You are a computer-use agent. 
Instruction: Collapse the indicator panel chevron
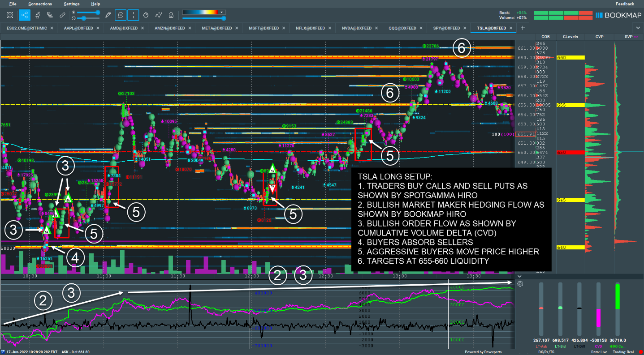click(x=519, y=276)
